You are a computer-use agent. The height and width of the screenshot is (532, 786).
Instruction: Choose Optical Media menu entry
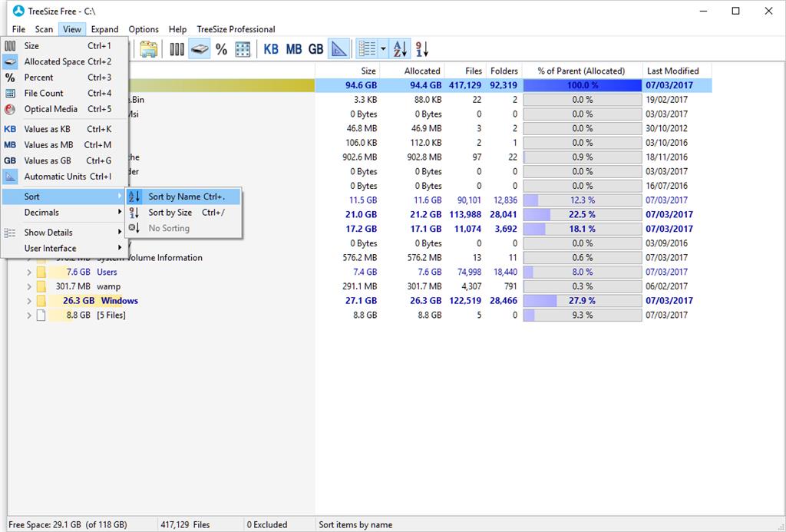coord(64,109)
